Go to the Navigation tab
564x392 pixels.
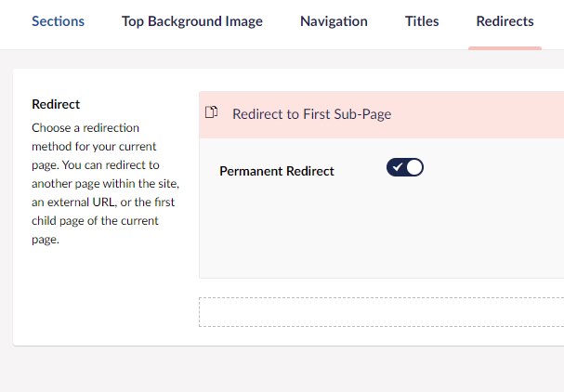(x=334, y=21)
